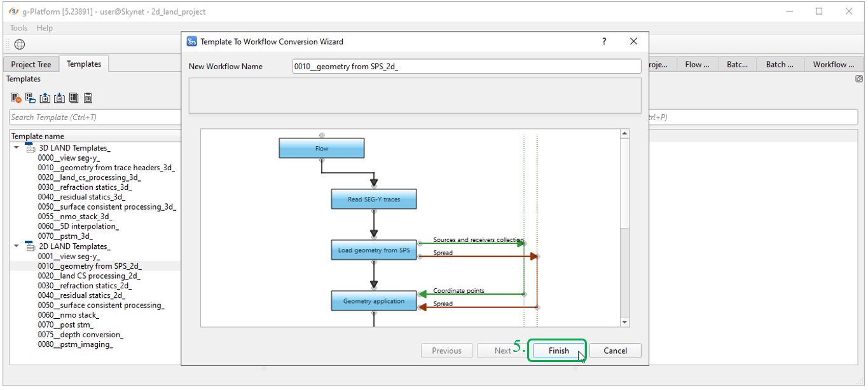
Task: Select the Load geometry from SPS node
Action: click(x=373, y=250)
